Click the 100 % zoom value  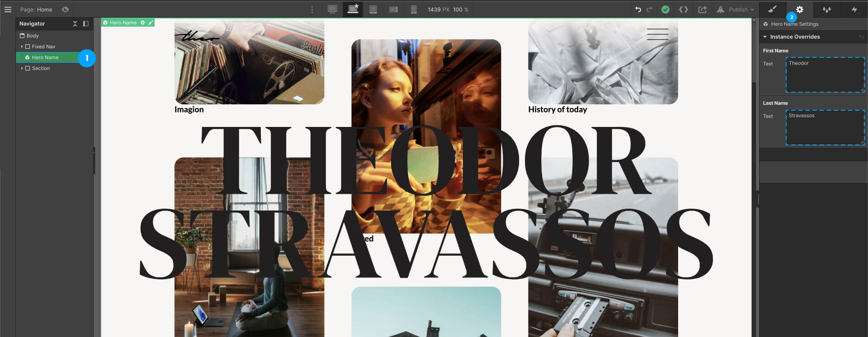(461, 9)
